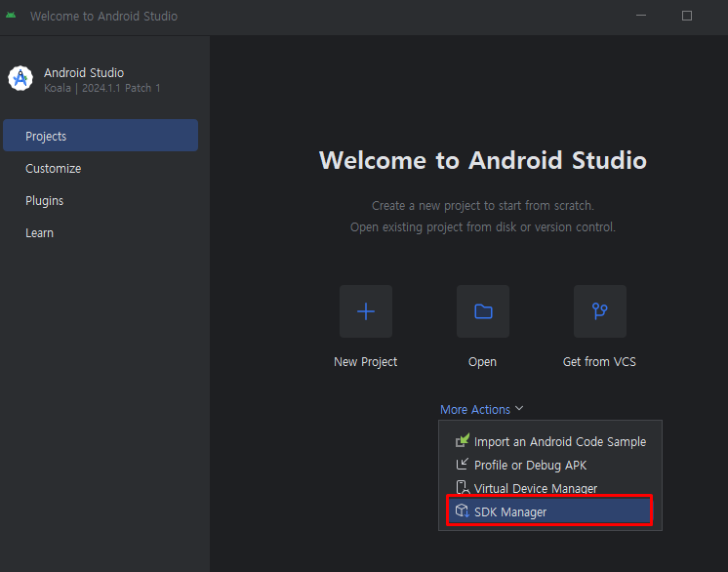Screen dimensions: 728x572
Task: Click the Get from VCS branch icon
Action: pos(600,311)
